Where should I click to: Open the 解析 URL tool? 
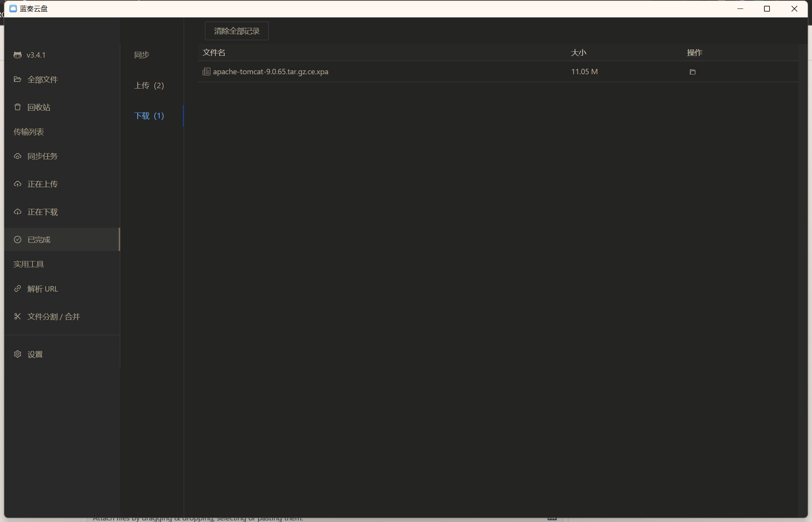(x=43, y=288)
